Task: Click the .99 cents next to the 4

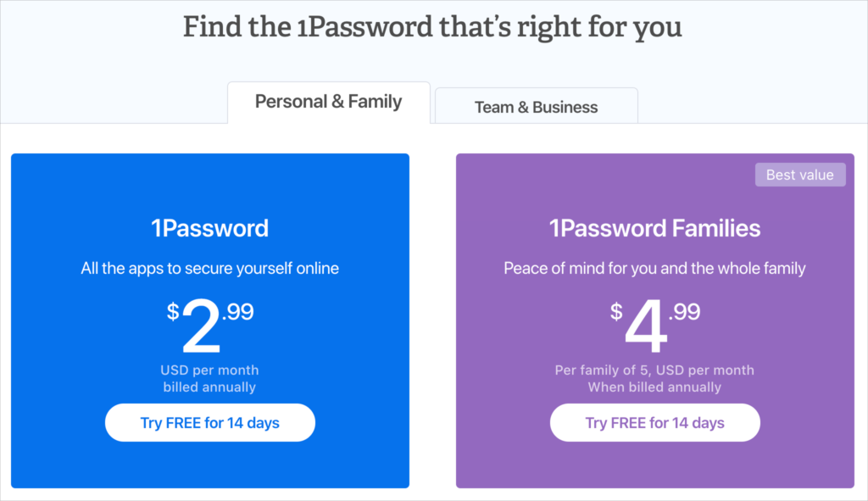Action: pos(683,312)
